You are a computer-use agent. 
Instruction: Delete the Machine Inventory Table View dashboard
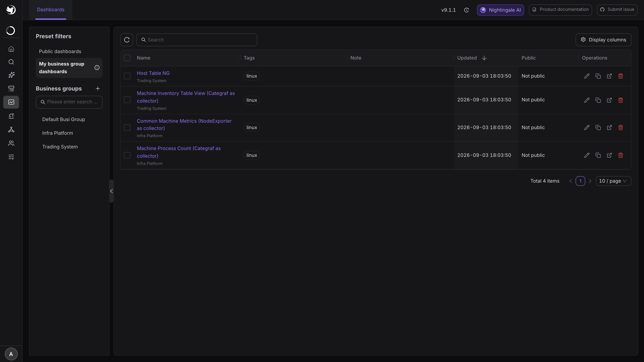point(620,100)
